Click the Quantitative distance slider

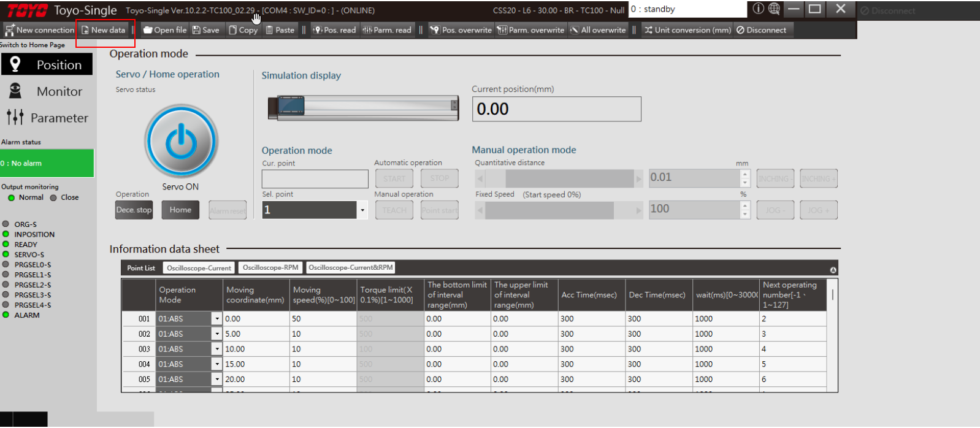(x=559, y=178)
